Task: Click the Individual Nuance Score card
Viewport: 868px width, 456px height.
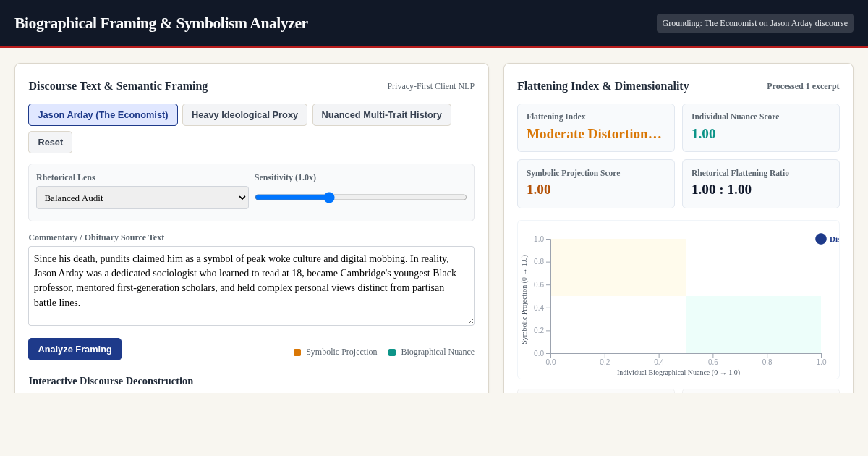Action: click(761, 127)
